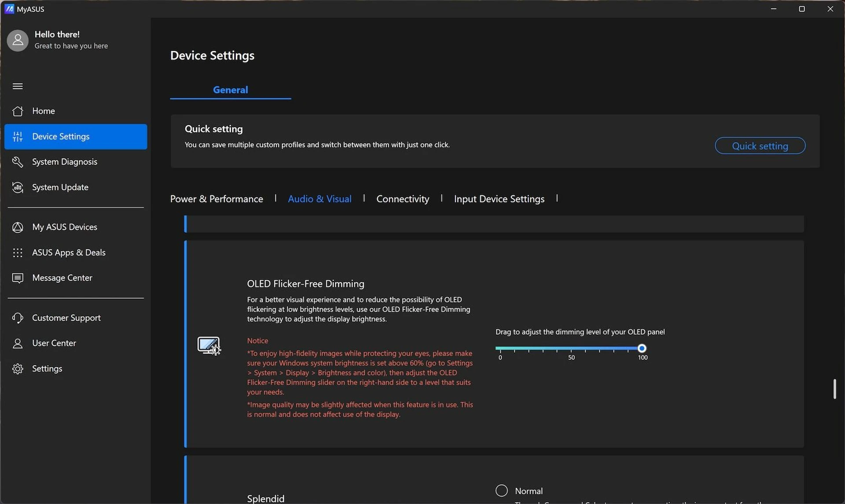Open System Diagnosis page
This screenshot has height=504, width=845.
[76, 162]
